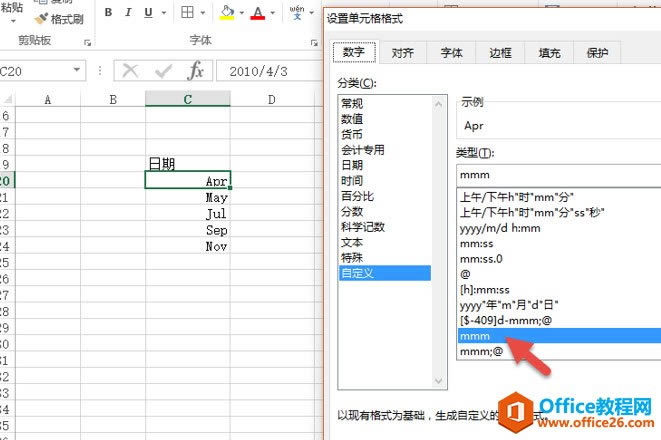
Task: Open the borders dropdown arrow
Action: tap(203, 13)
